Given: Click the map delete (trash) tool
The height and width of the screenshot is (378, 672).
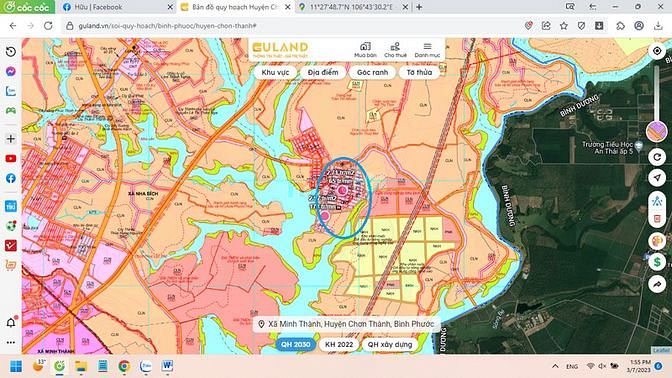Looking at the screenshot, I should coord(657,219).
